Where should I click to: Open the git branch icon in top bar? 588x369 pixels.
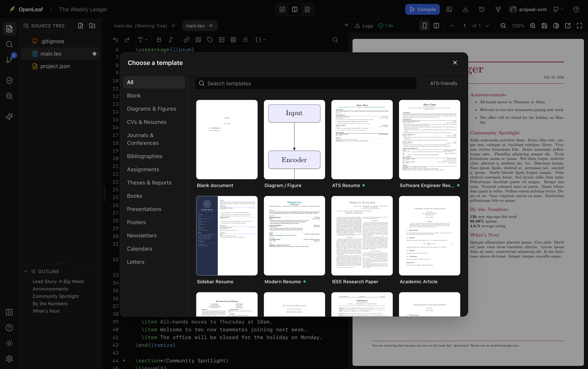[498, 9]
